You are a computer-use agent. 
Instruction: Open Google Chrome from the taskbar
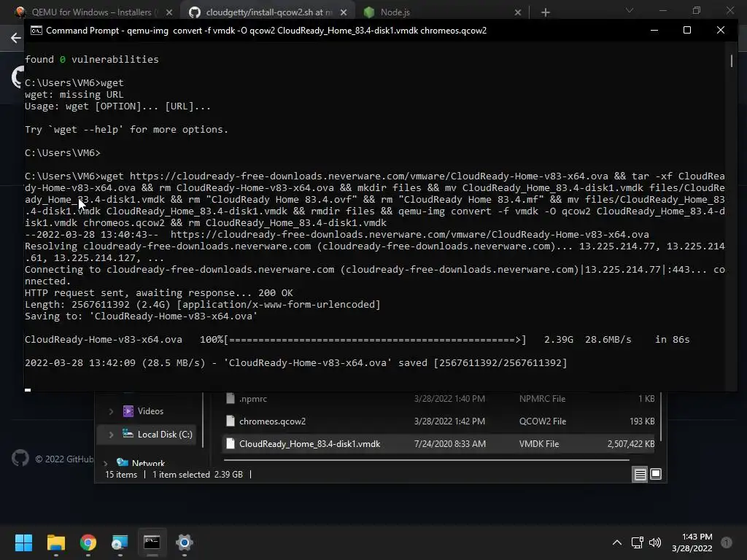[88, 542]
